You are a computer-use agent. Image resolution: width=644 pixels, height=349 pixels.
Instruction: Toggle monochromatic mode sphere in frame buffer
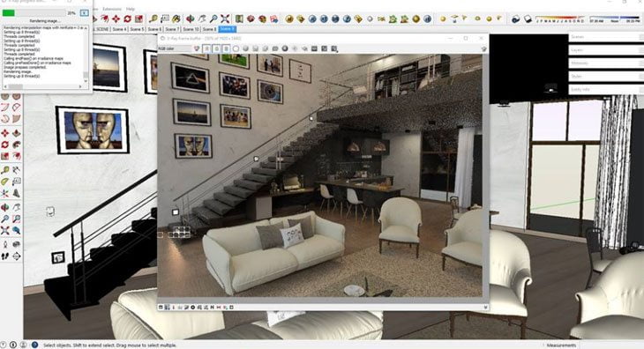(245, 48)
